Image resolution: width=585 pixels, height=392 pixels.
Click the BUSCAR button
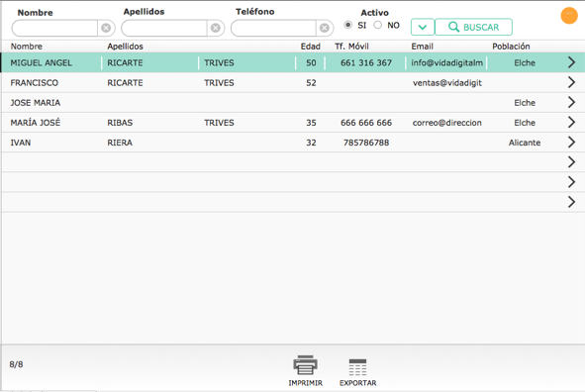(x=473, y=27)
